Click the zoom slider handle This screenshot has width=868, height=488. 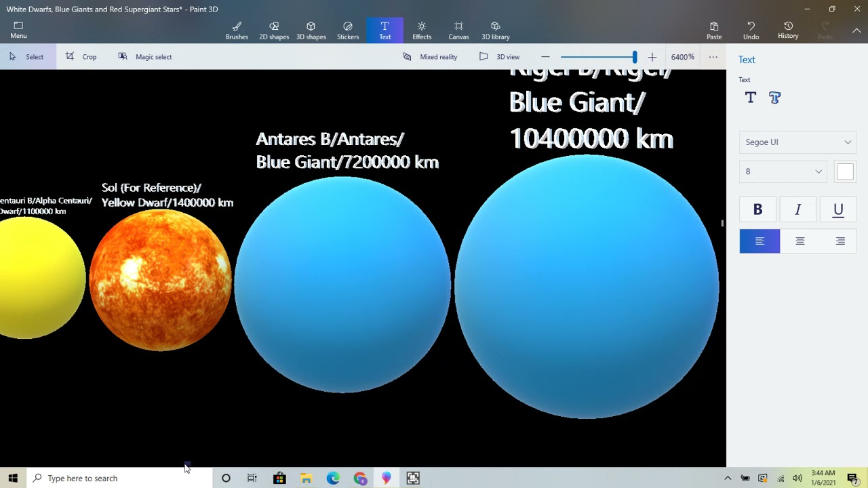click(635, 57)
